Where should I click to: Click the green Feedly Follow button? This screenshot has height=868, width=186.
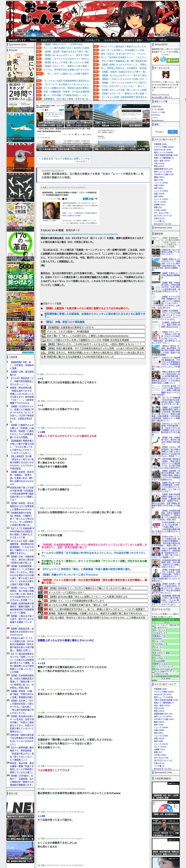173,60
